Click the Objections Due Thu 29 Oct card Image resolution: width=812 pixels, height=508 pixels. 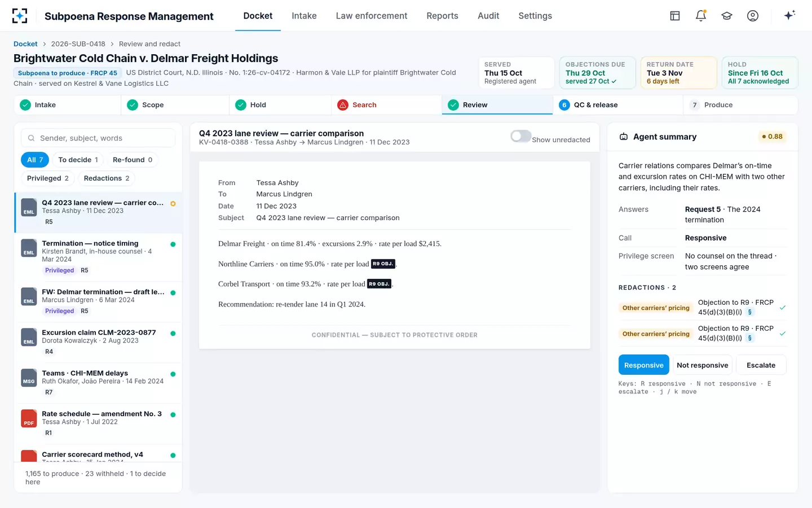(598, 73)
